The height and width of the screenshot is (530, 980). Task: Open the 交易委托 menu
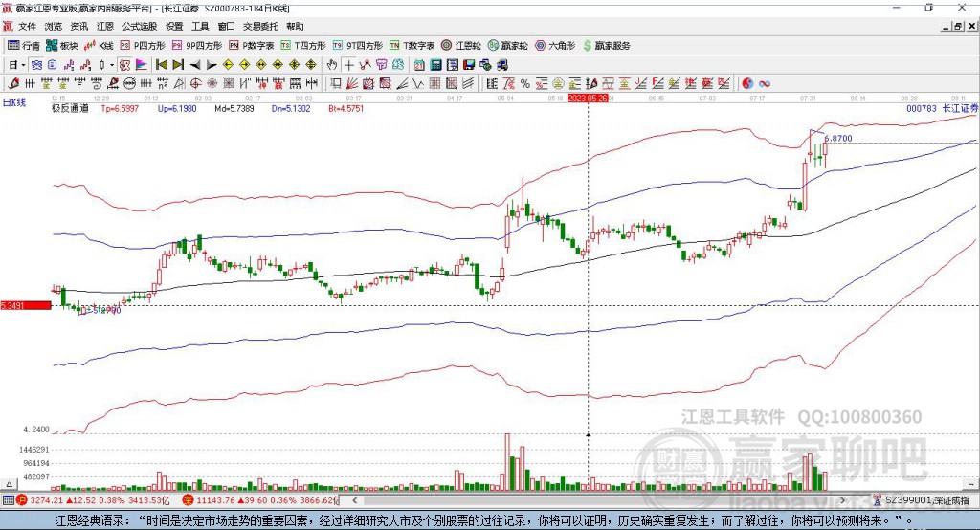click(260, 26)
